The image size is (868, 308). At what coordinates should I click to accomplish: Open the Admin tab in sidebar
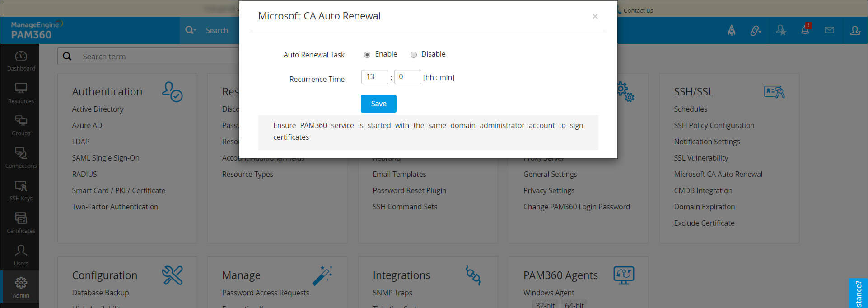click(21, 288)
